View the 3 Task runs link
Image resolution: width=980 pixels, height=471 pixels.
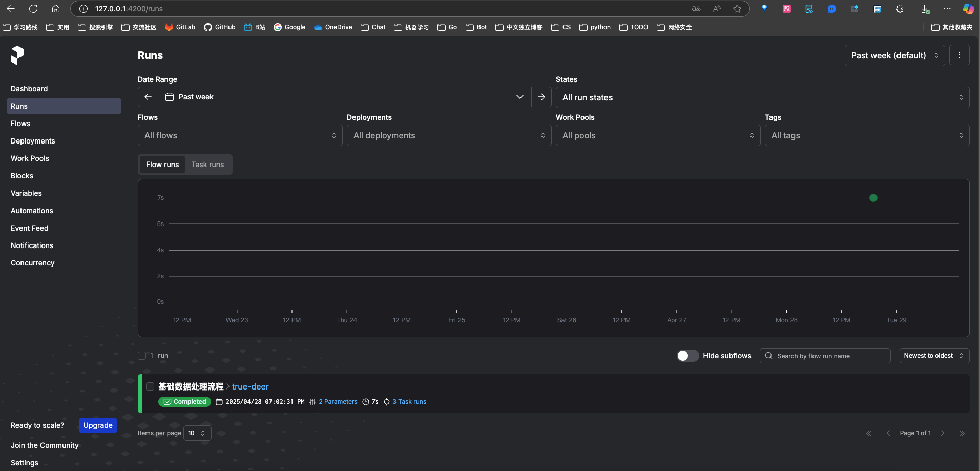click(409, 402)
